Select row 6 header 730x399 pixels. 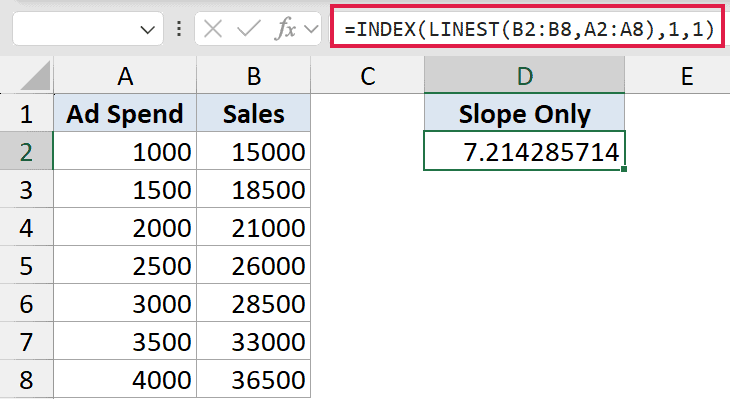[27, 303]
